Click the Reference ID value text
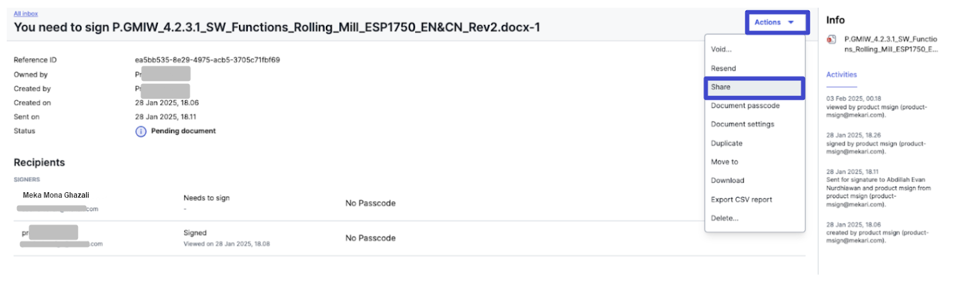Screen dimensions: 980x281 tap(207, 60)
